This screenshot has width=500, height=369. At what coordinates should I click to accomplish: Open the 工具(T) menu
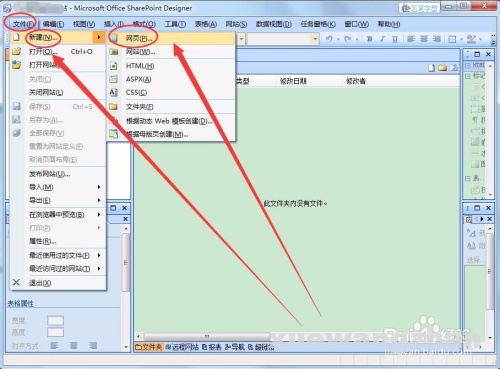click(x=175, y=24)
